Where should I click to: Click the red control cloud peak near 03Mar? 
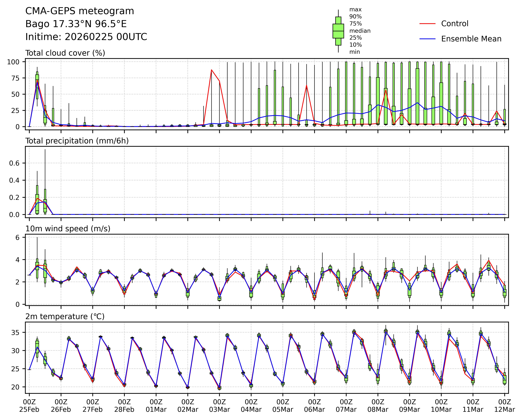pyautogui.click(x=212, y=70)
